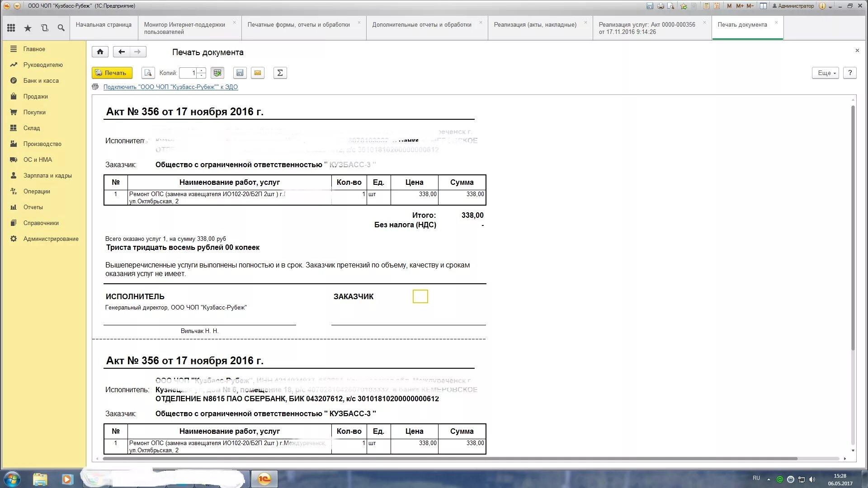Close the form with the X button
This screenshot has height=488, width=868.
pyautogui.click(x=857, y=50)
